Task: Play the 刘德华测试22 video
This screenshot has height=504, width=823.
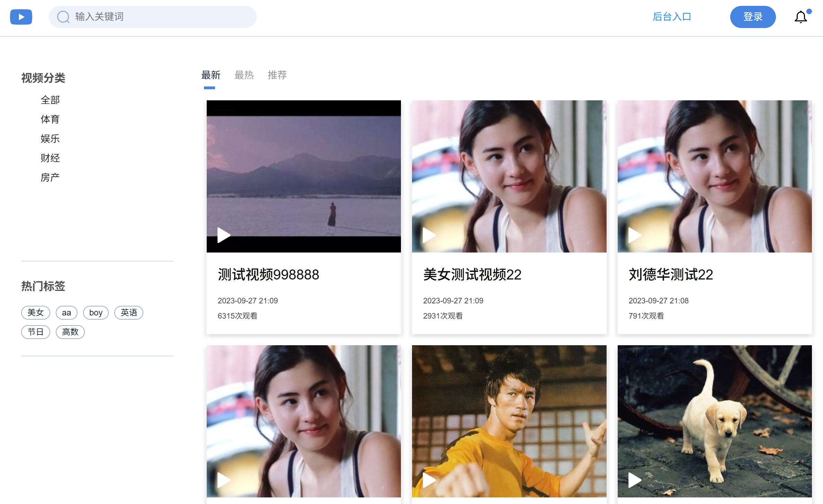Action: pyautogui.click(x=635, y=235)
